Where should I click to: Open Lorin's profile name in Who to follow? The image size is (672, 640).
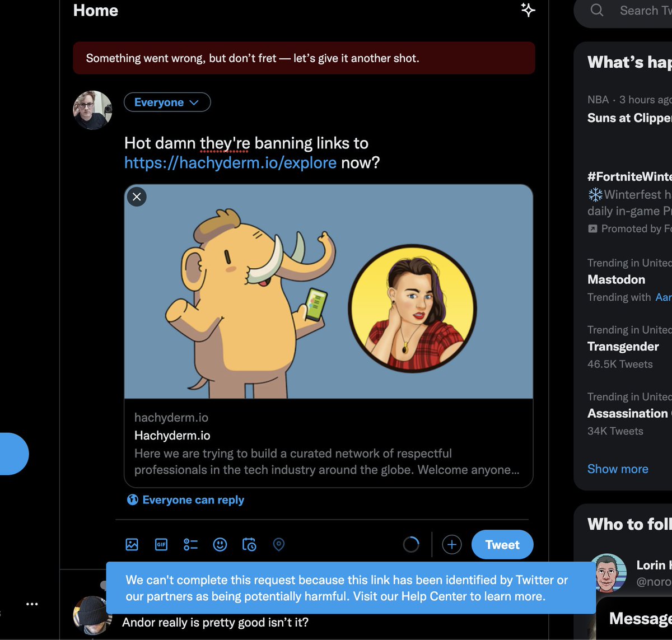point(654,565)
